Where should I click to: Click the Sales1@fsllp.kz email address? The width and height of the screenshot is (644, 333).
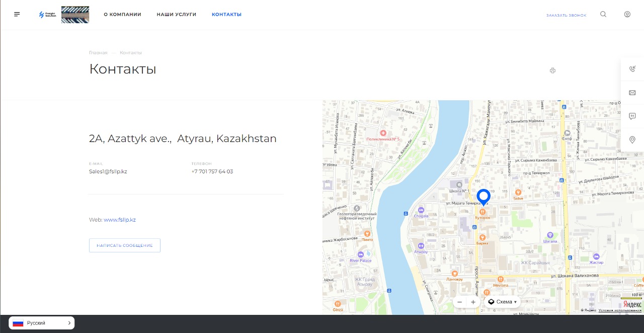click(108, 171)
